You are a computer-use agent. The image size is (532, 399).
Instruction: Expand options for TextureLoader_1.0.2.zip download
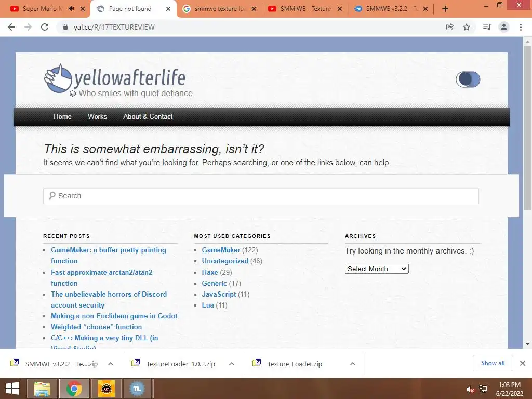(x=232, y=364)
